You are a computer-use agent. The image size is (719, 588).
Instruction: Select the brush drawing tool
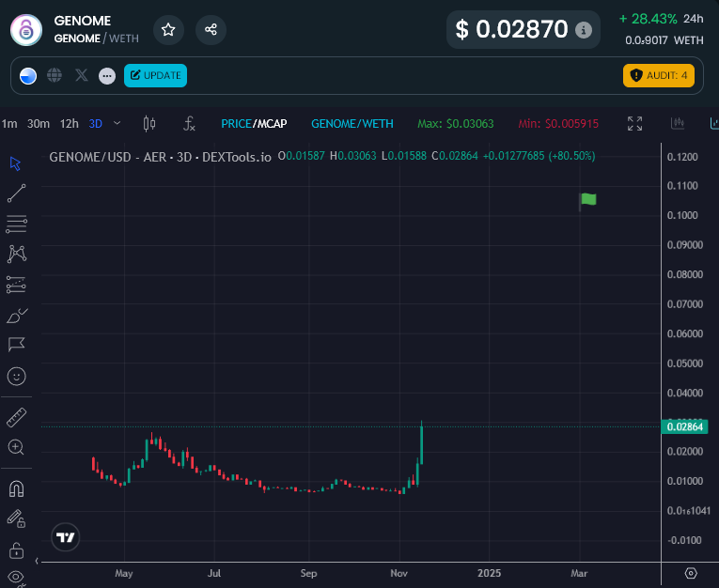[17, 316]
